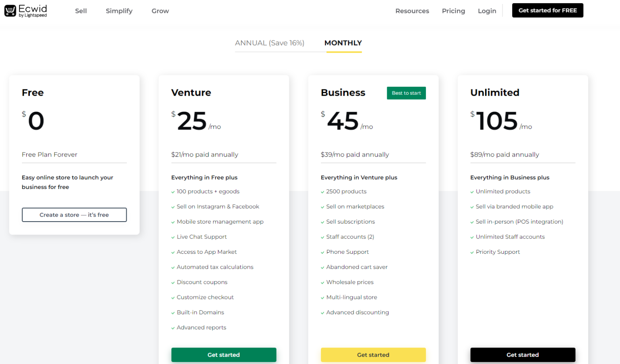Click the "Best to start" badge
620x364 pixels.
point(406,93)
